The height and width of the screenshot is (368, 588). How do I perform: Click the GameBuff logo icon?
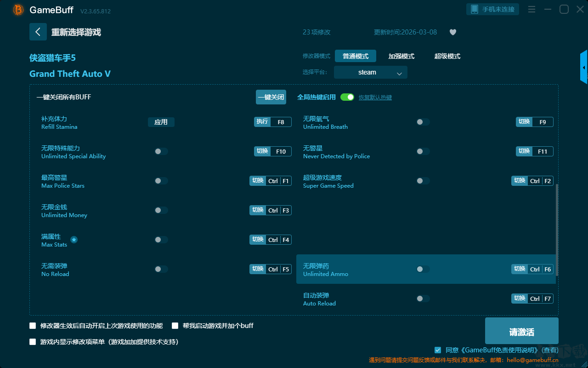18,10
